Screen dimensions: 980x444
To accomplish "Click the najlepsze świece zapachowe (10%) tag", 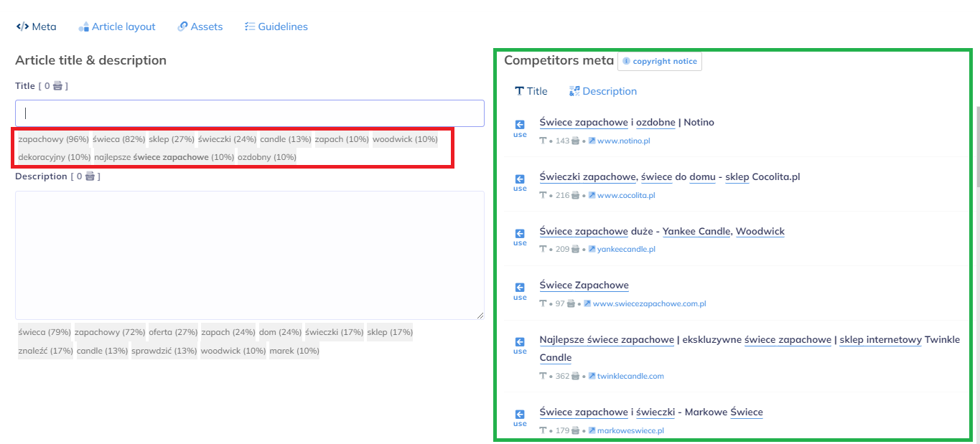I will point(164,157).
